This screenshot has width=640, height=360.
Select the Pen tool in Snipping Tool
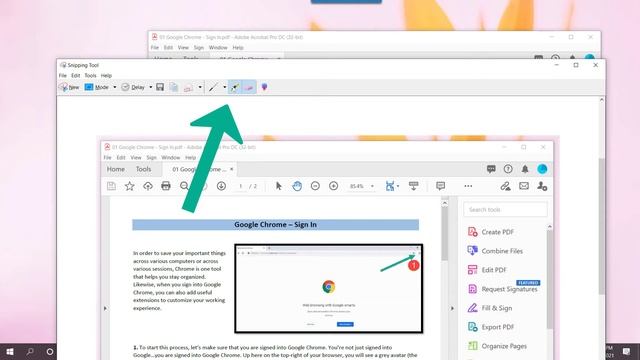pyautogui.click(x=213, y=87)
